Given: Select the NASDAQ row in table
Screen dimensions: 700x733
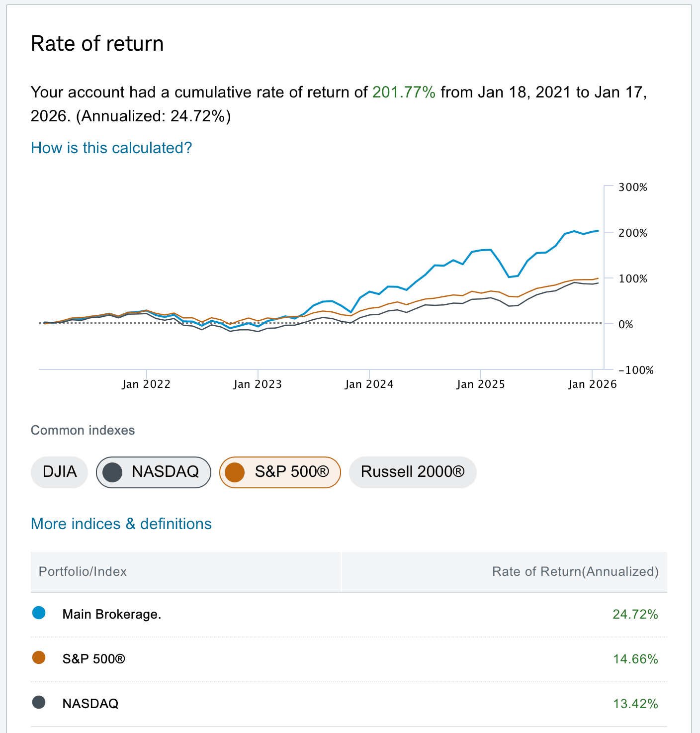Looking at the screenshot, I should [x=348, y=704].
